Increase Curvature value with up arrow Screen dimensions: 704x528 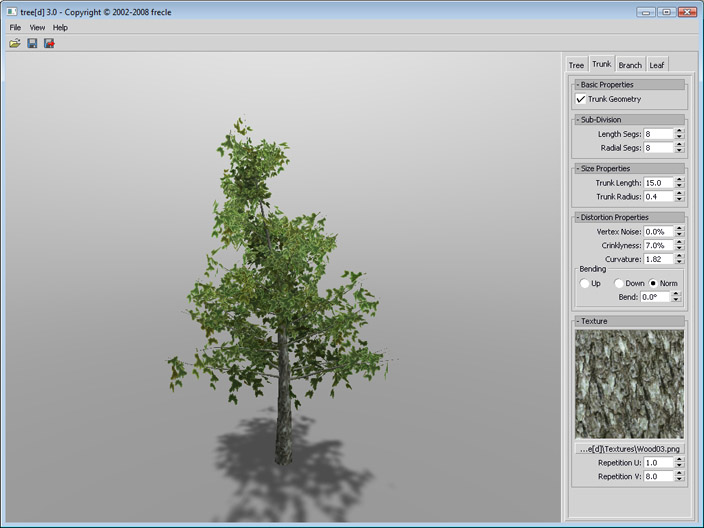tap(679, 256)
